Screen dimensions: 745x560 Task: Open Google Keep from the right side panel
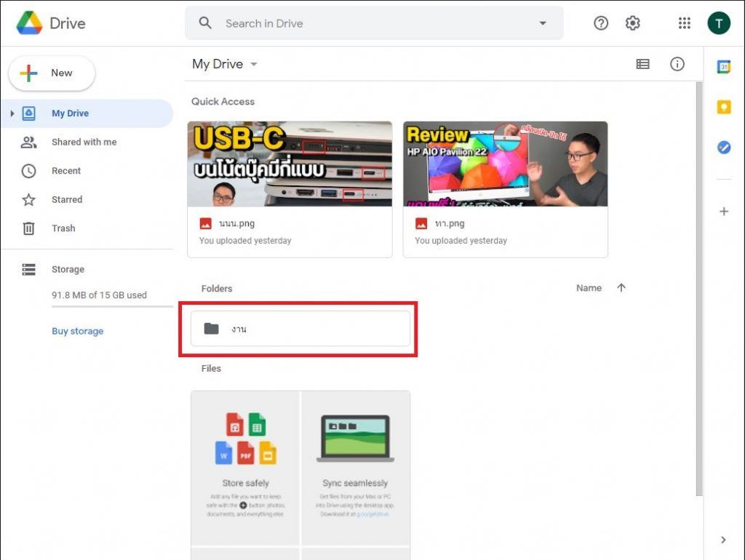tap(723, 106)
